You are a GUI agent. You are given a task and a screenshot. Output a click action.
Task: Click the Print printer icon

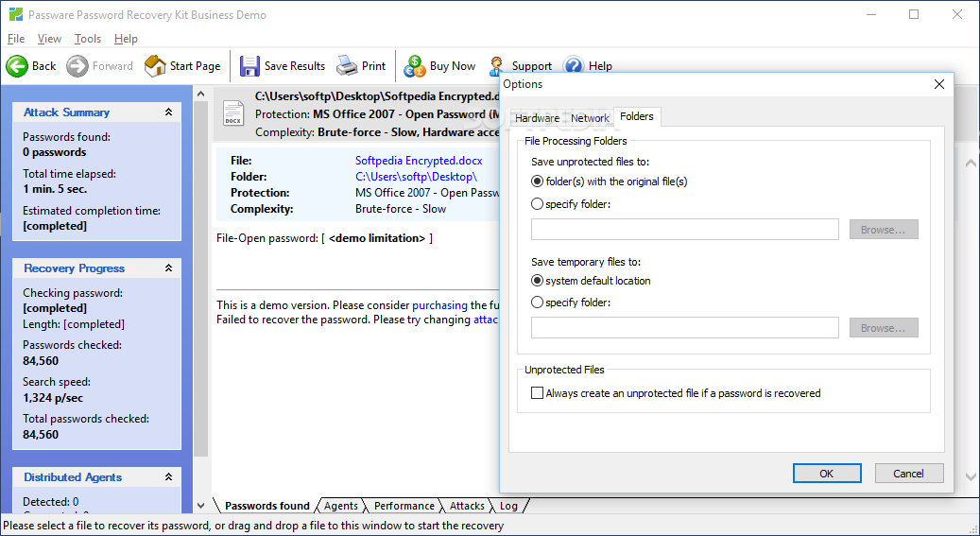pos(347,65)
